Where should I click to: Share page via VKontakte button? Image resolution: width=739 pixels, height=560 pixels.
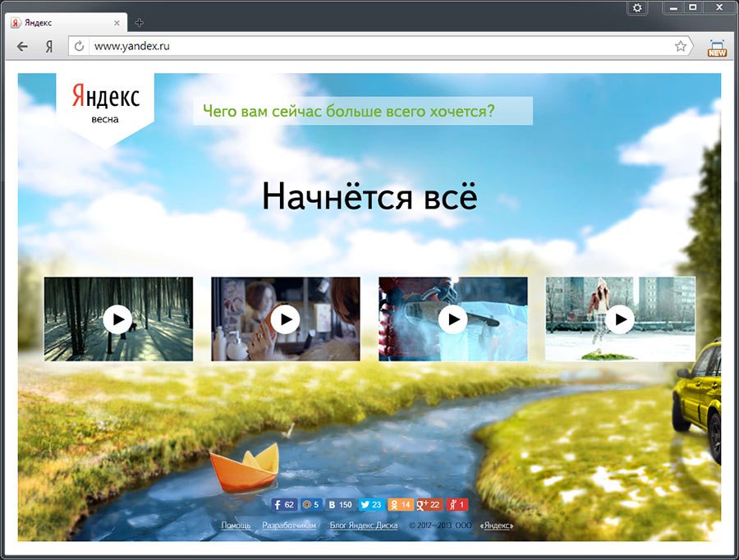coord(340,505)
